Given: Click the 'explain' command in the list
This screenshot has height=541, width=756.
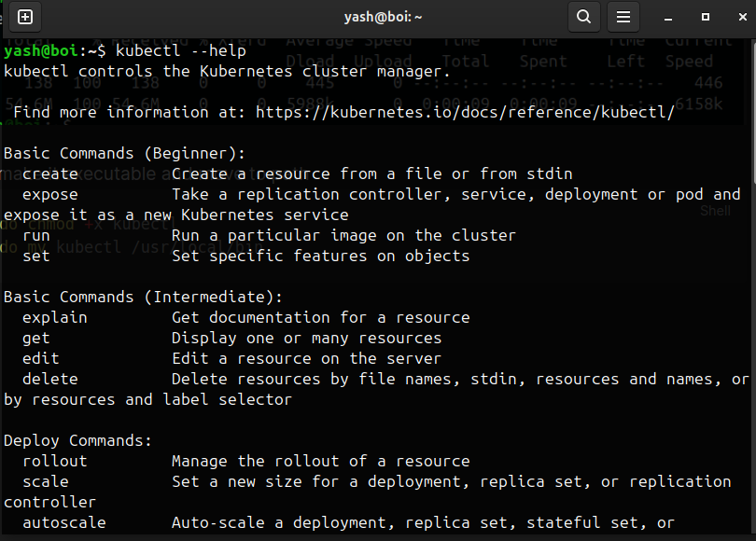Looking at the screenshot, I should tap(55, 317).
